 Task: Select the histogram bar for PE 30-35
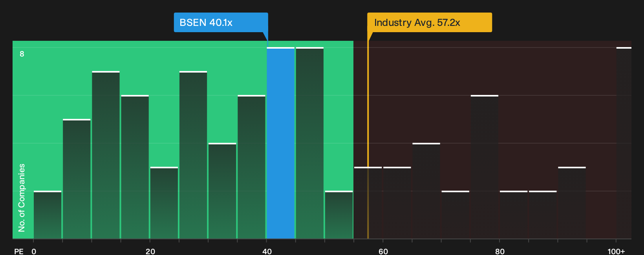[222, 191]
